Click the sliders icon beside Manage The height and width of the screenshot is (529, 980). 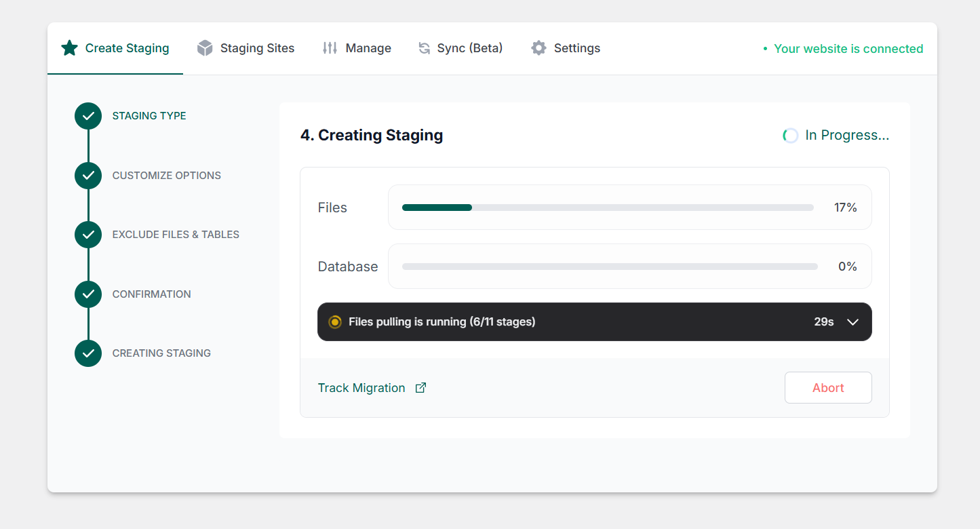point(330,48)
